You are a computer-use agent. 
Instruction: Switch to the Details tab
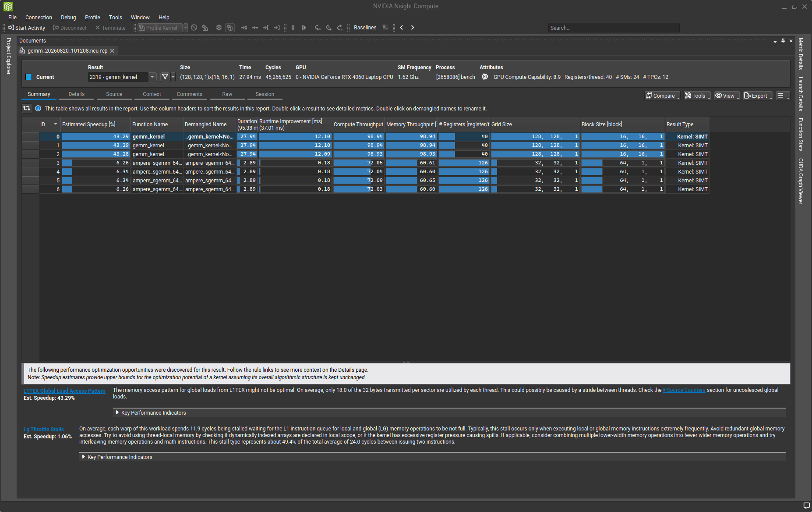point(76,94)
